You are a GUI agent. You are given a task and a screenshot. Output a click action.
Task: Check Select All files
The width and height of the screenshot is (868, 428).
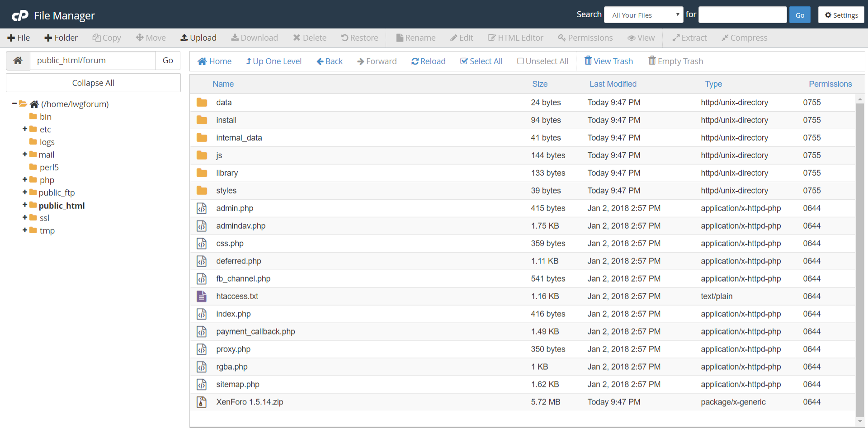coord(481,61)
